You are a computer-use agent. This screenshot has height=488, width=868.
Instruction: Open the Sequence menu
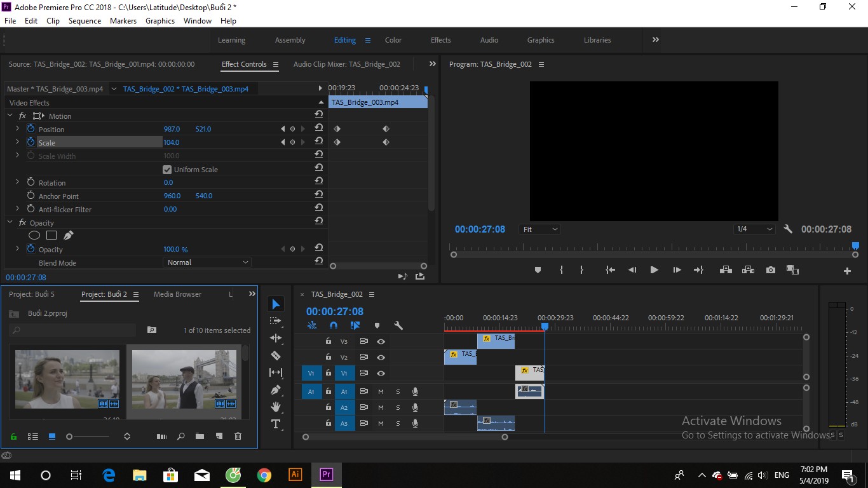coord(85,21)
